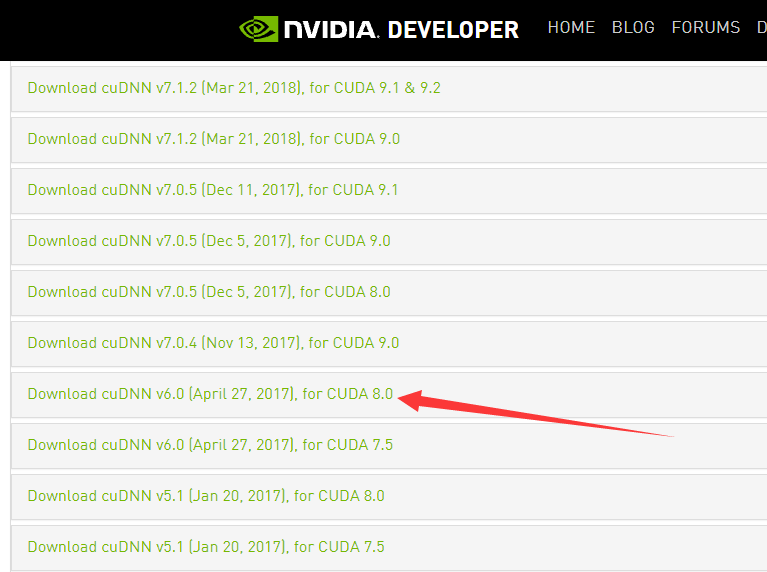Click the NVIDIA Developer logo

379,29
